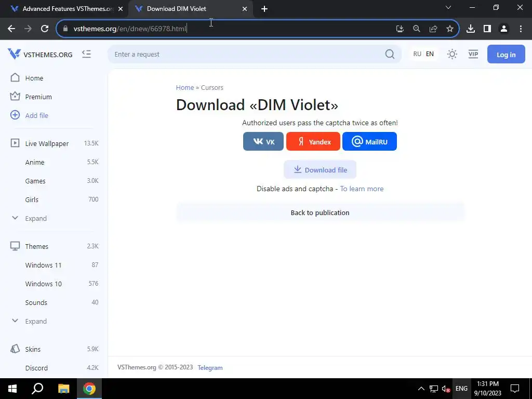Viewport: 532px width, 399px height.
Task: Click the install app icon in address bar
Action: tap(400, 29)
